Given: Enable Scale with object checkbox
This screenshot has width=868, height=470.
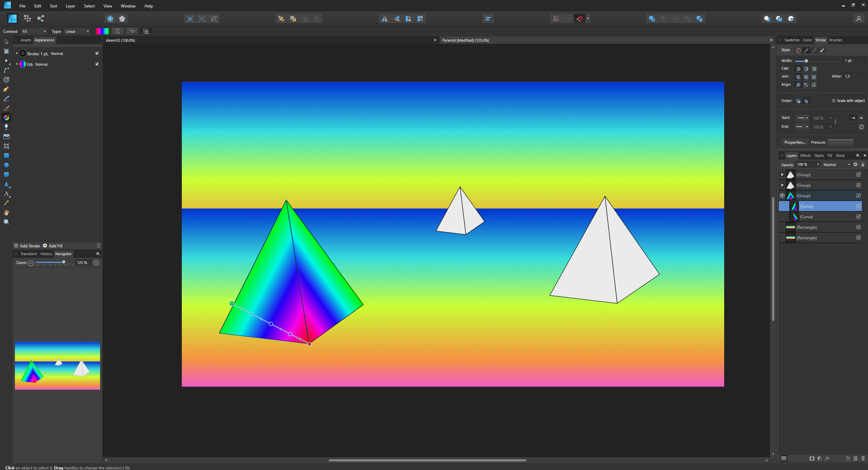Looking at the screenshot, I should click(x=833, y=101).
